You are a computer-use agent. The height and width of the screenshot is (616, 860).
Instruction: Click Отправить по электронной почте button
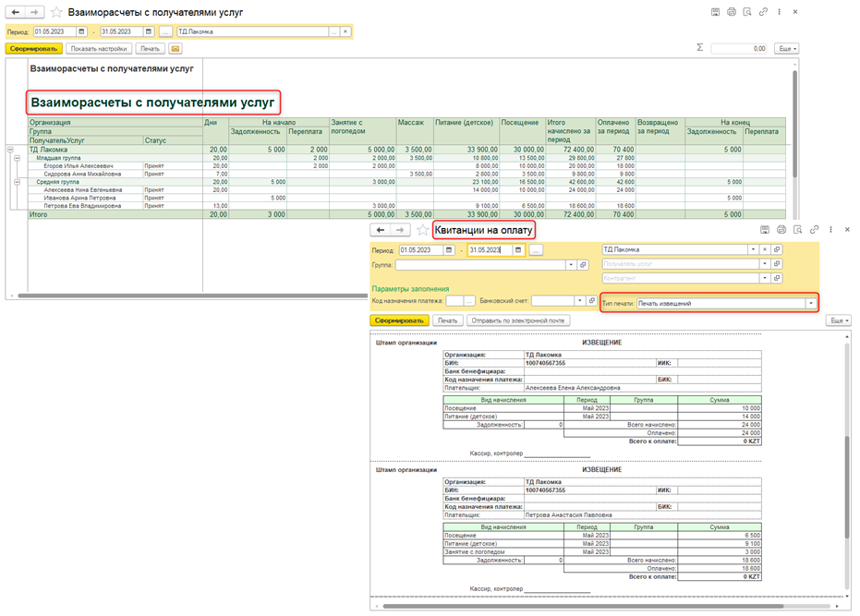[518, 320]
